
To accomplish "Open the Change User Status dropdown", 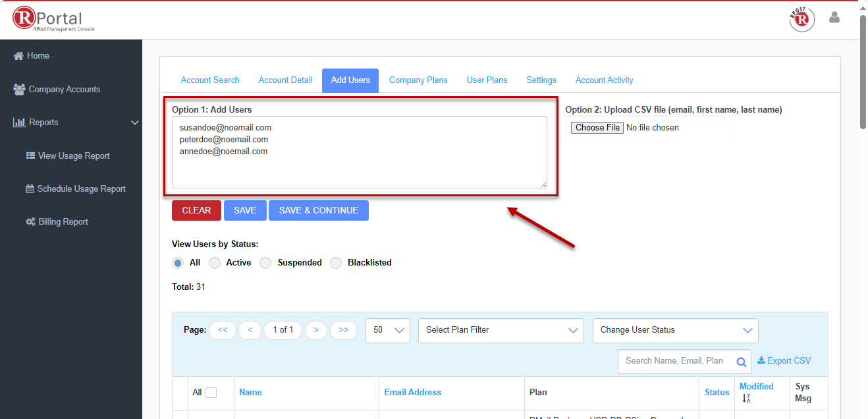I will point(675,330).
